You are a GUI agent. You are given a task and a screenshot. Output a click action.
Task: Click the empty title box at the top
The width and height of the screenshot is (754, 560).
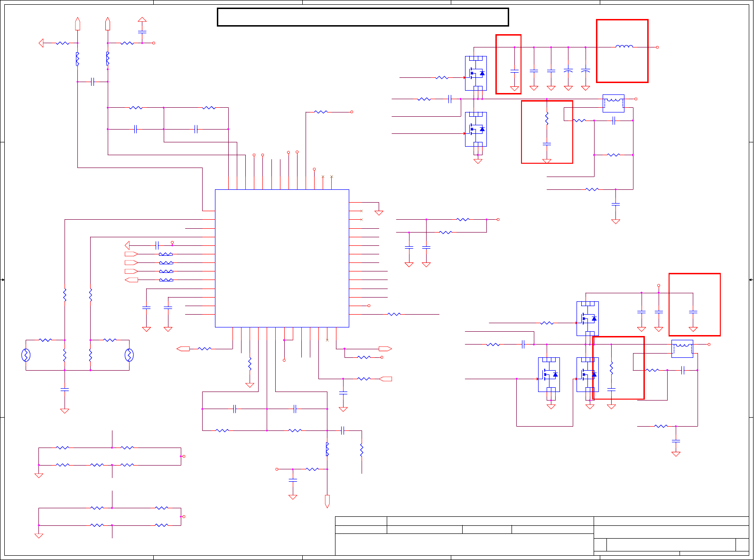tap(363, 17)
